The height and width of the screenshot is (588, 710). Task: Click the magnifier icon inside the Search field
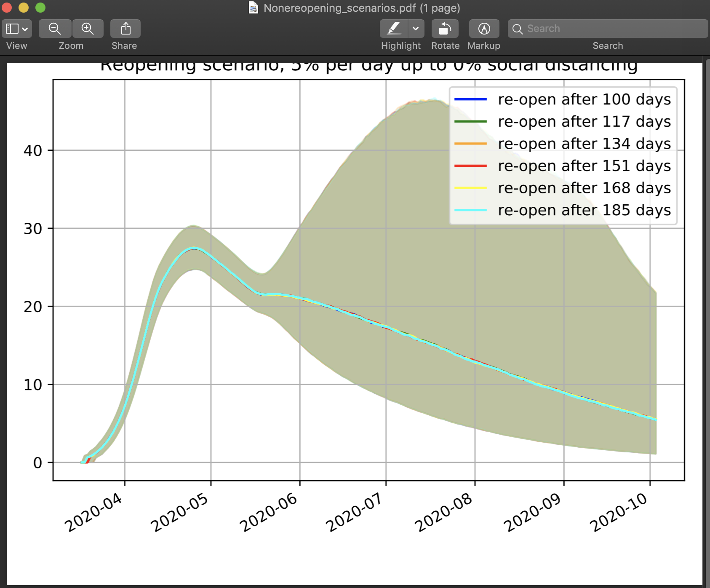(x=518, y=28)
